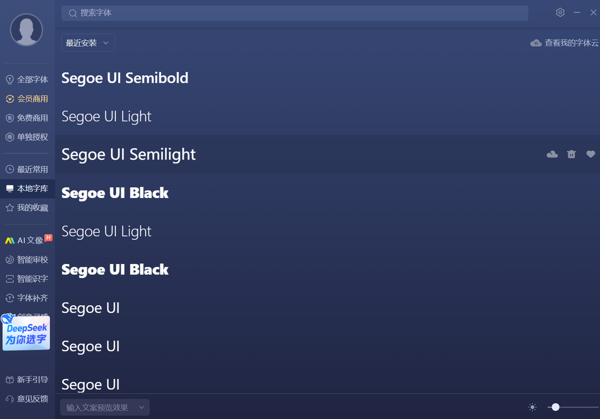The image size is (600, 419).
Task: Favorite Segoe UI Semilight with heart icon
Action: [590, 155]
